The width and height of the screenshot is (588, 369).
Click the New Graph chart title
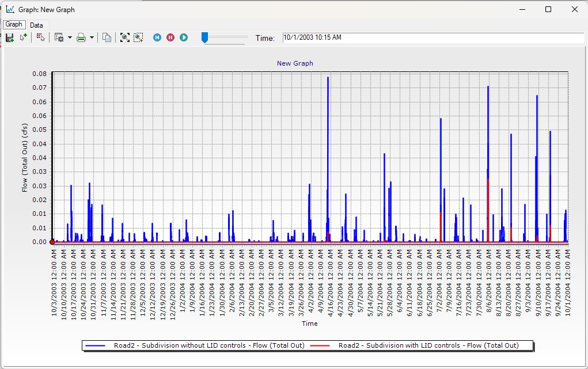[295, 63]
